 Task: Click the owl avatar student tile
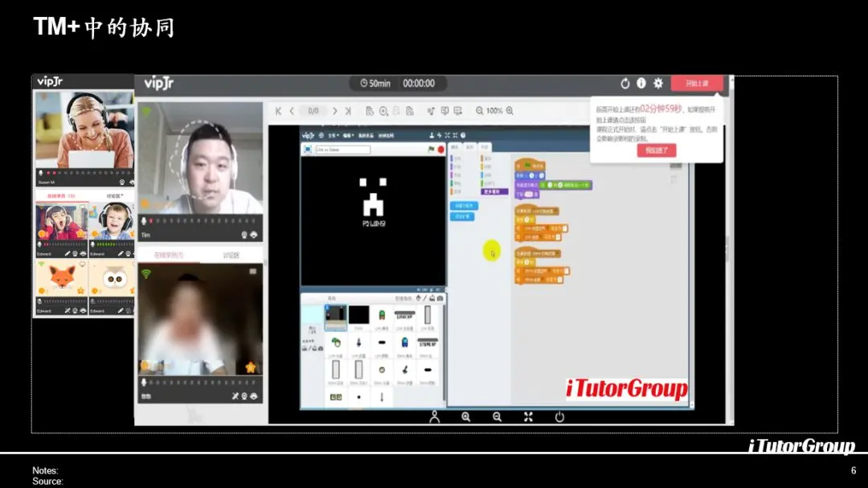(112, 279)
